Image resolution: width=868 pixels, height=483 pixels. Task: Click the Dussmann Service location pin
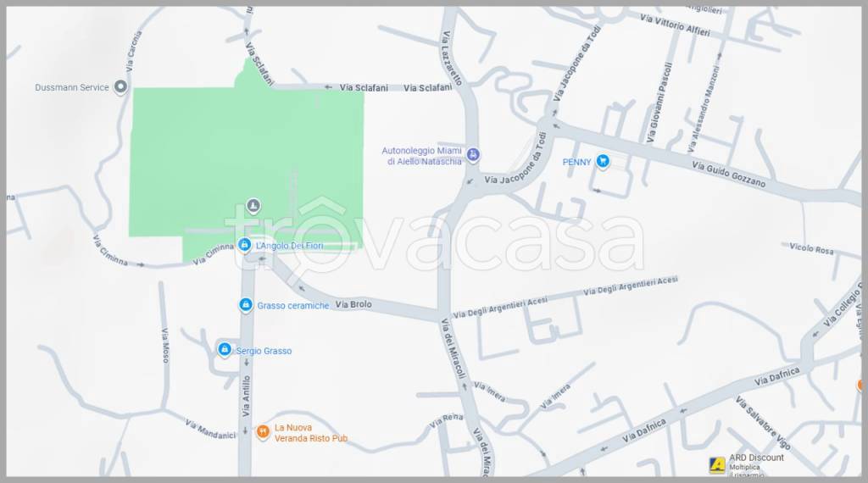(x=120, y=87)
